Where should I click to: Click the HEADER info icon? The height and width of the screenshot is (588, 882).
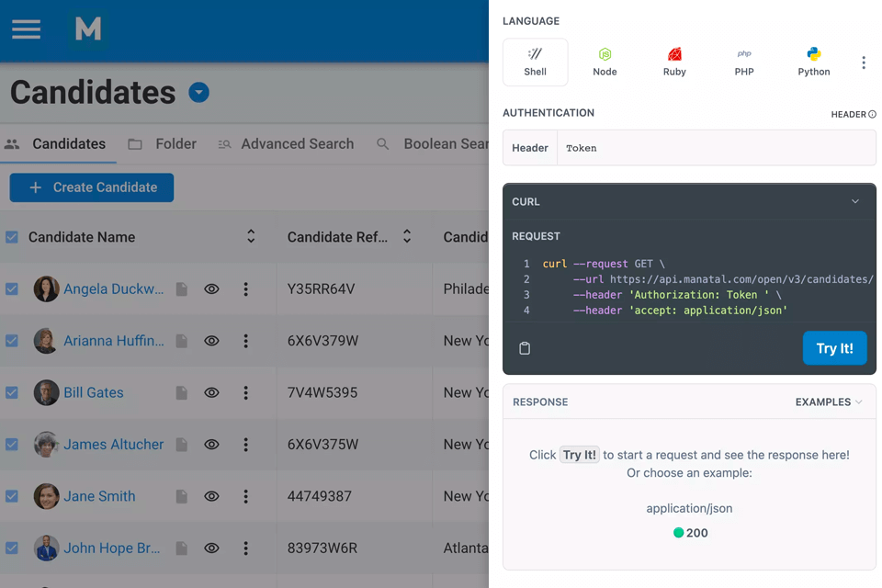click(x=872, y=114)
